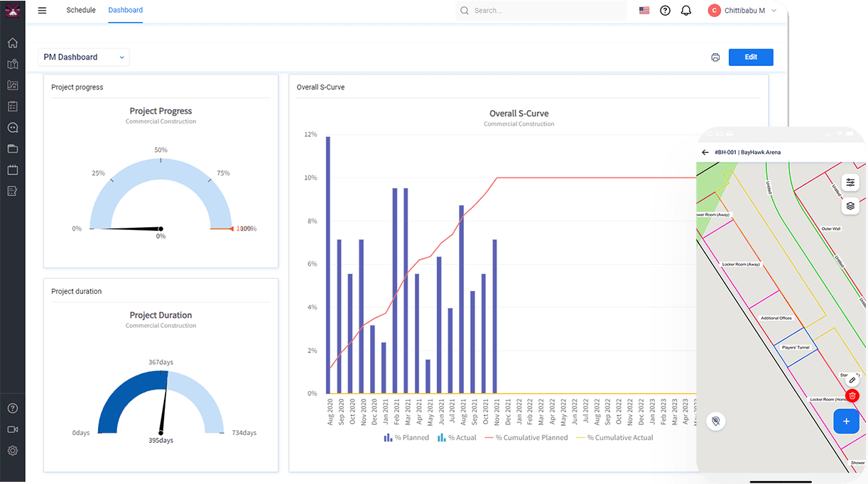Click Players' Tunnel room on map

click(x=795, y=348)
